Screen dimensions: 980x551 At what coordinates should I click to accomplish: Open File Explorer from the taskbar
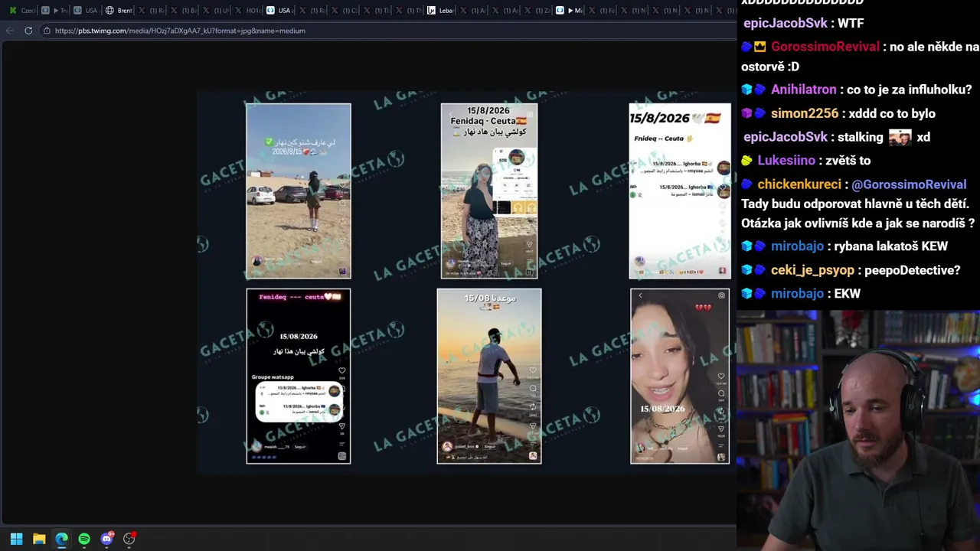click(x=39, y=539)
